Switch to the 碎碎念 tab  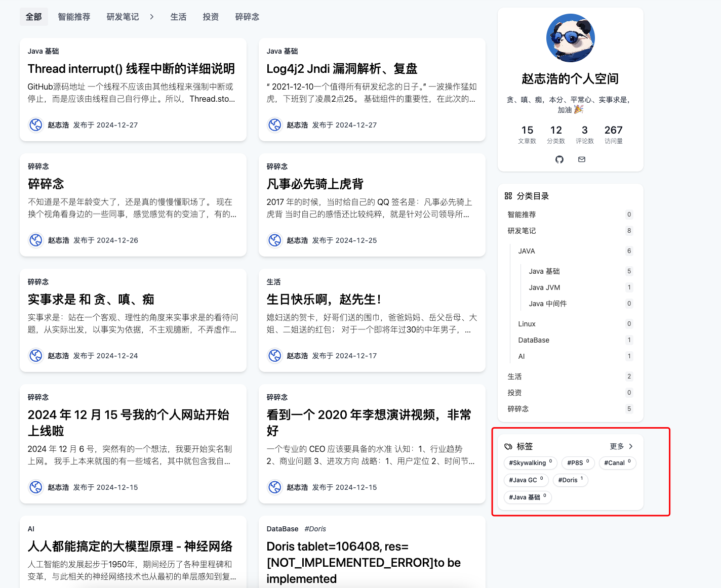(x=247, y=17)
